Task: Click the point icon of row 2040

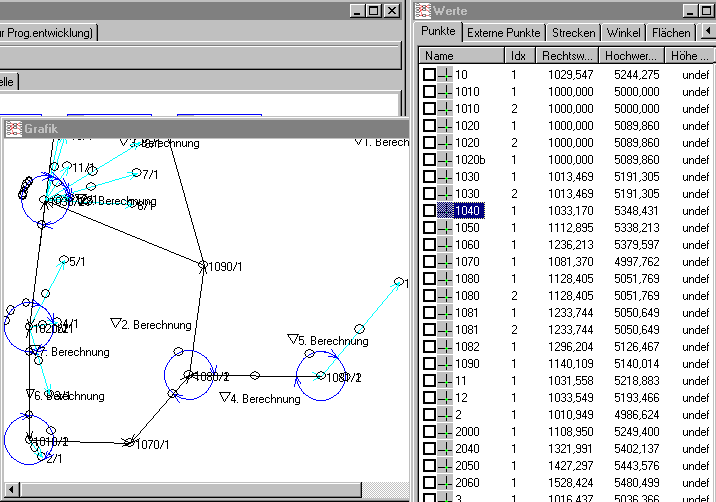Action: [445, 449]
